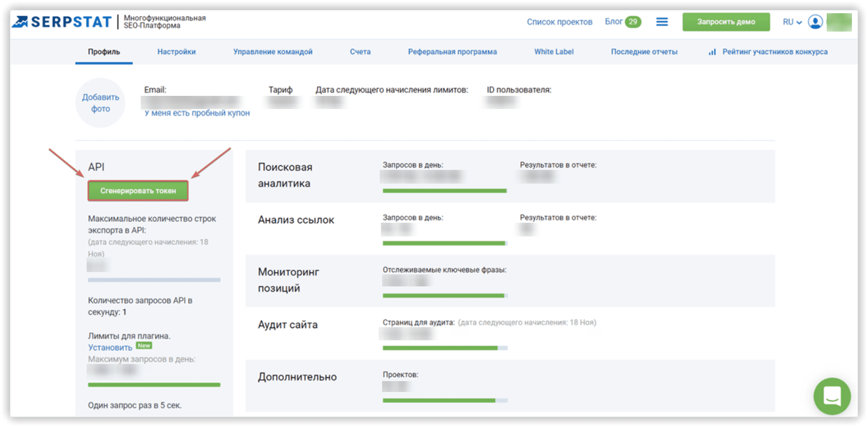868x427 pixels.
Task: Click the blog notification badge 29
Action: [633, 22]
